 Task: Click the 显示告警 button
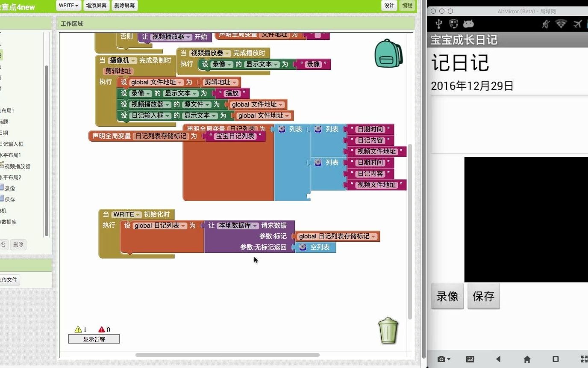click(x=94, y=338)
